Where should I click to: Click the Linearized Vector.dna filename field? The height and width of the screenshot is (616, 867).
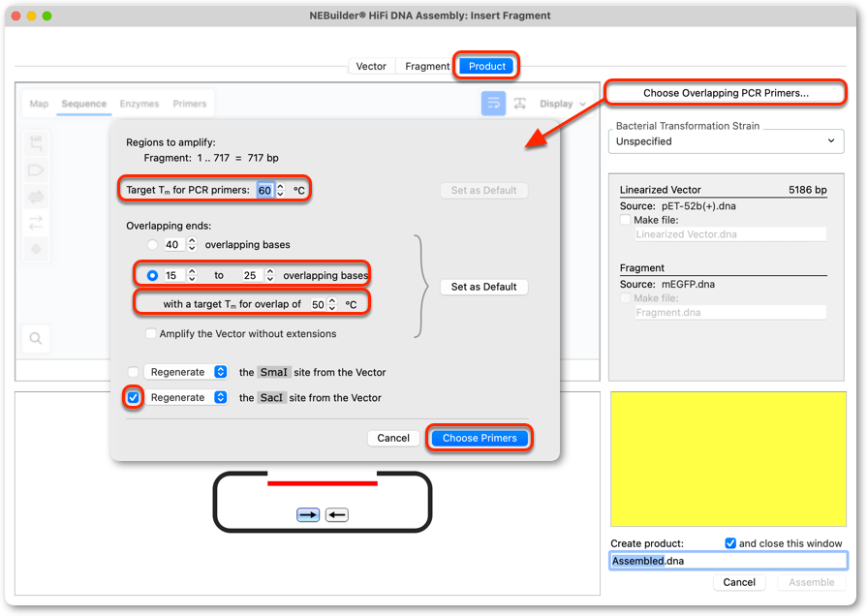[x=729, y=234]
